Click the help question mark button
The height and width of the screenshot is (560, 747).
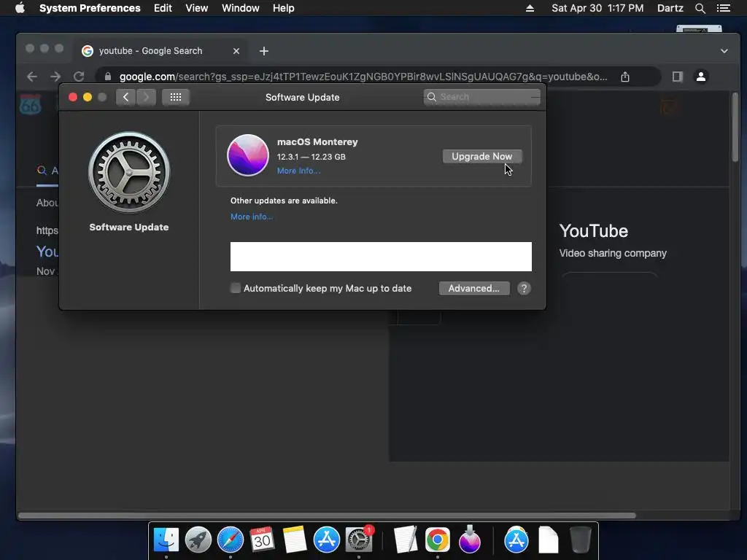coord(524,288)
